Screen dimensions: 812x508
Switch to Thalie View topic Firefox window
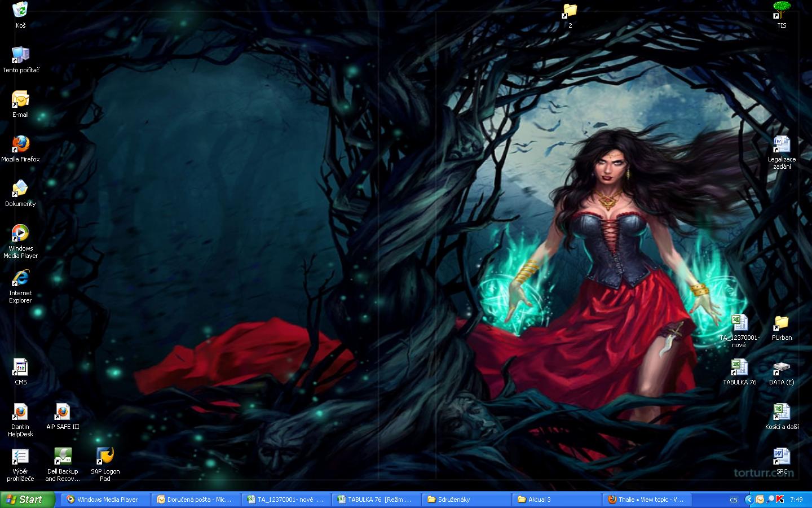[x=646, y=500]
